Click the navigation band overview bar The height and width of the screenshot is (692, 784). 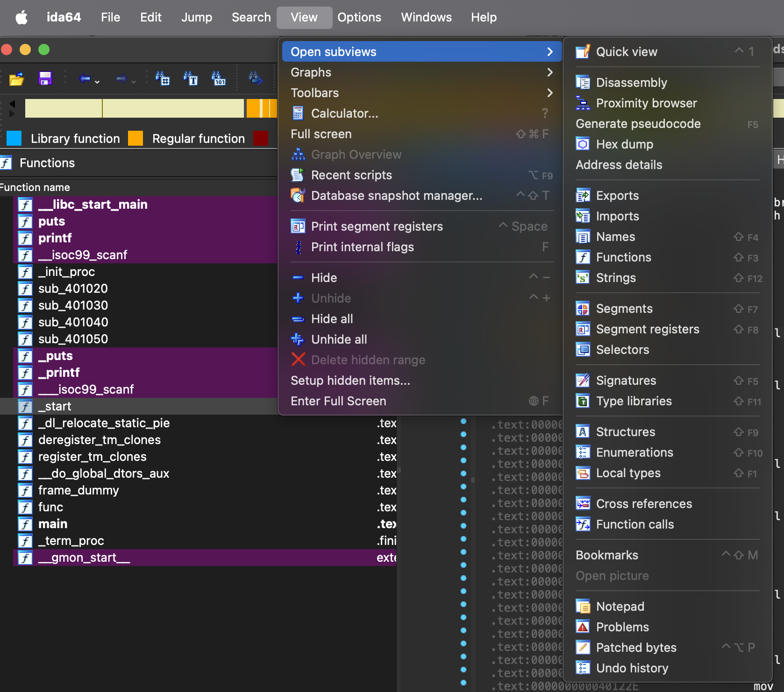pos(150,108)
